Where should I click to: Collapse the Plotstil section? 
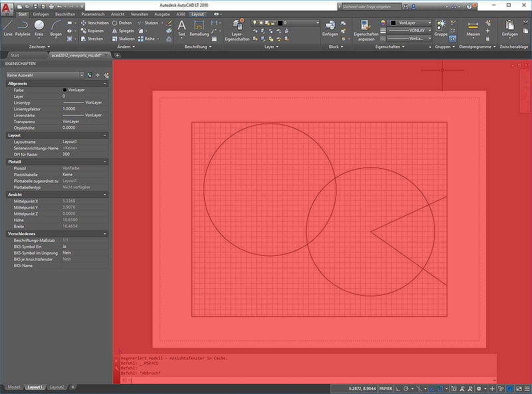click(x=105, y=161)
